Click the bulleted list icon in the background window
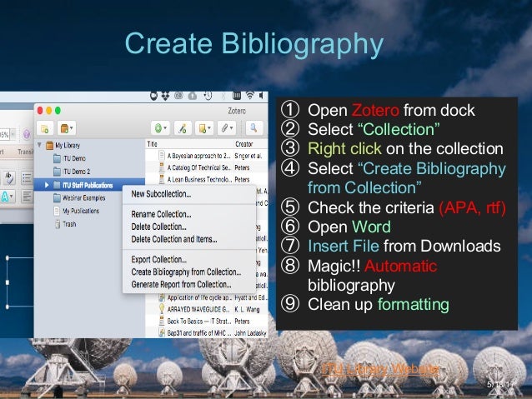Viewport: 532px width, 399px height. pos(27,177)
